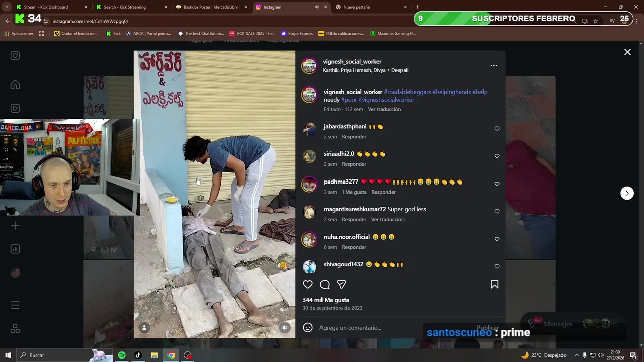Like jabardasthphani's comment
Screen dimensions: 644x362
click(x=497, y=129)
